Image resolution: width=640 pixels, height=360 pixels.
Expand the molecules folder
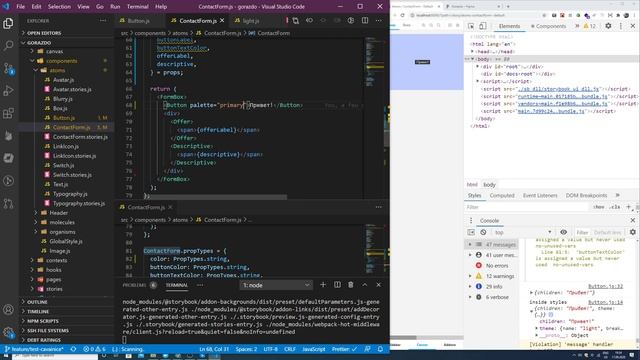62,222
